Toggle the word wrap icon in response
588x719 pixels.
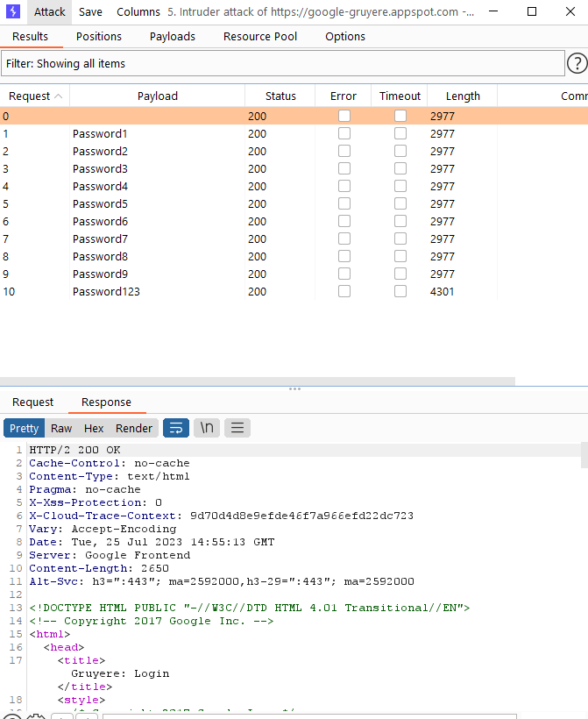176,428
